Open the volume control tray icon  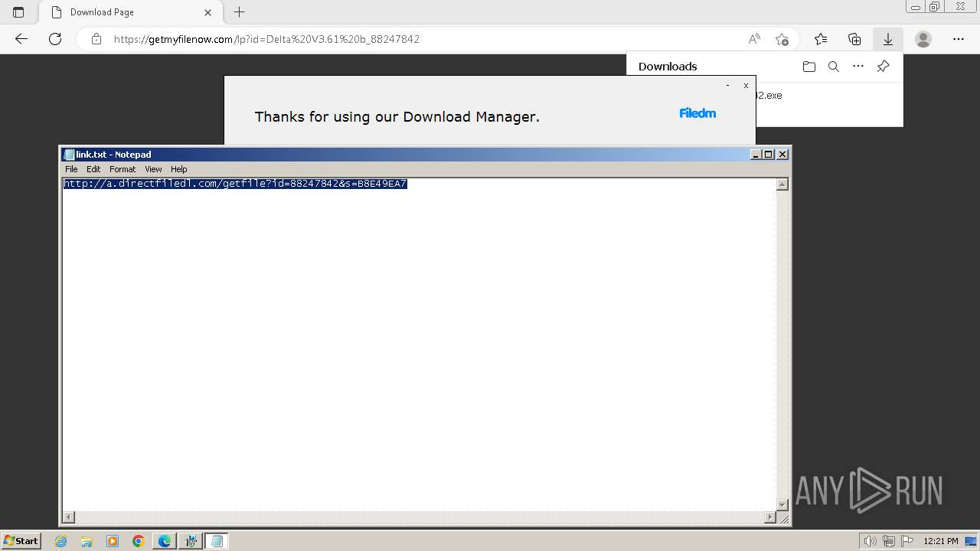[871, 541]
